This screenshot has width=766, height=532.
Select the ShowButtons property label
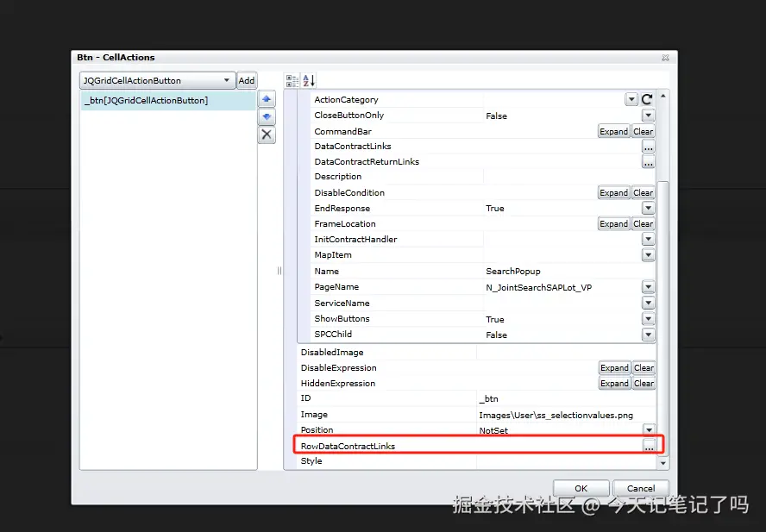342,318
